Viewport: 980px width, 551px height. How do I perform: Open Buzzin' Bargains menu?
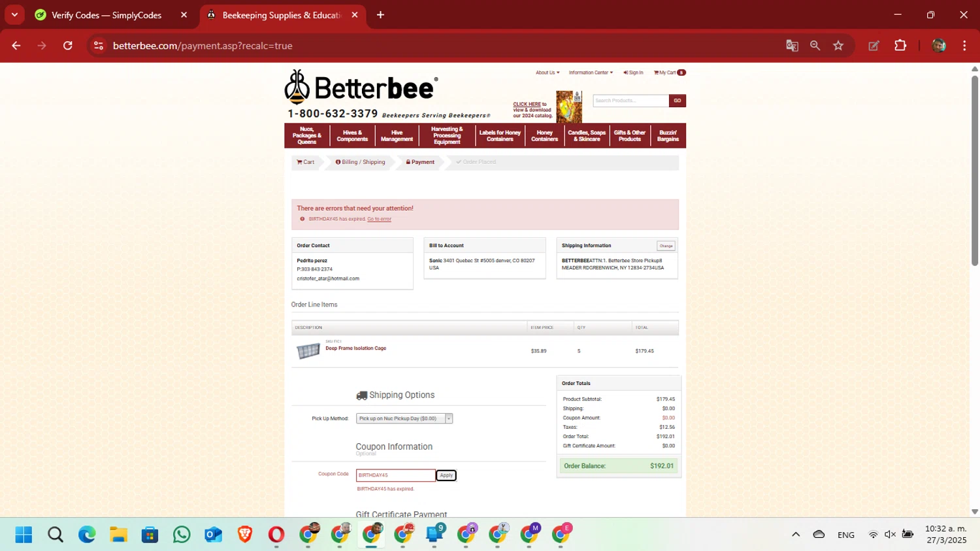coord(668,135)
